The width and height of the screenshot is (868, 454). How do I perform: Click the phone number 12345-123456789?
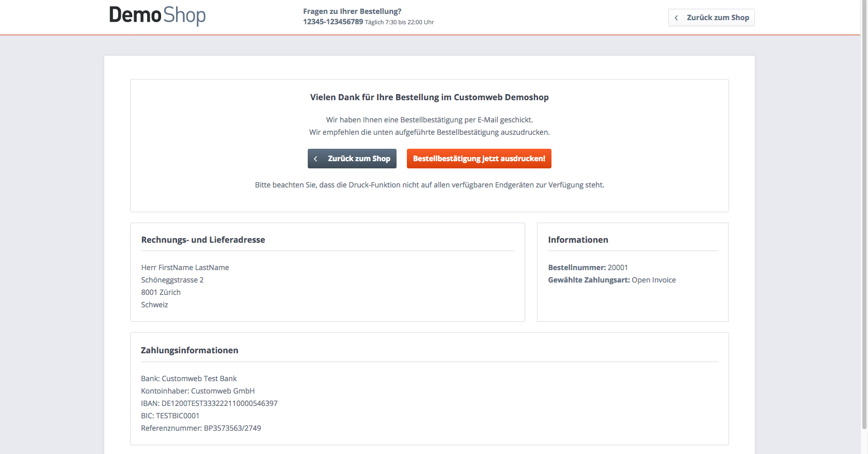point(333,22)
